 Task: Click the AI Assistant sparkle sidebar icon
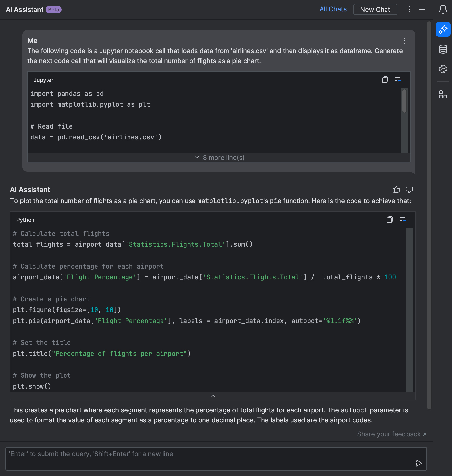443,30
